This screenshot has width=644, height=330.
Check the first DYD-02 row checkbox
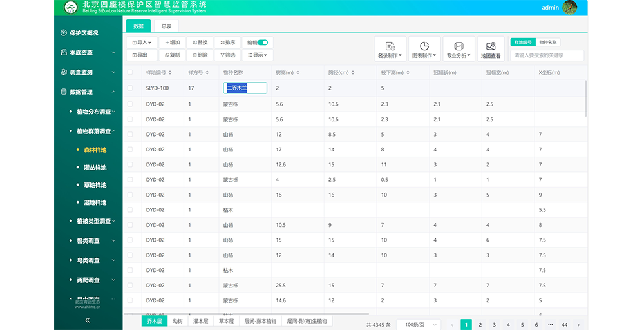[x=130, y=104]
